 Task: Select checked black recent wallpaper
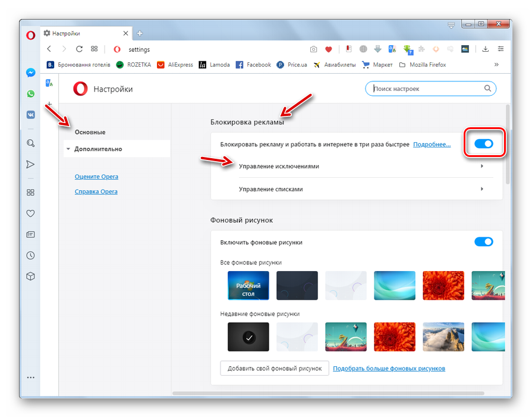tap(248, 337)
